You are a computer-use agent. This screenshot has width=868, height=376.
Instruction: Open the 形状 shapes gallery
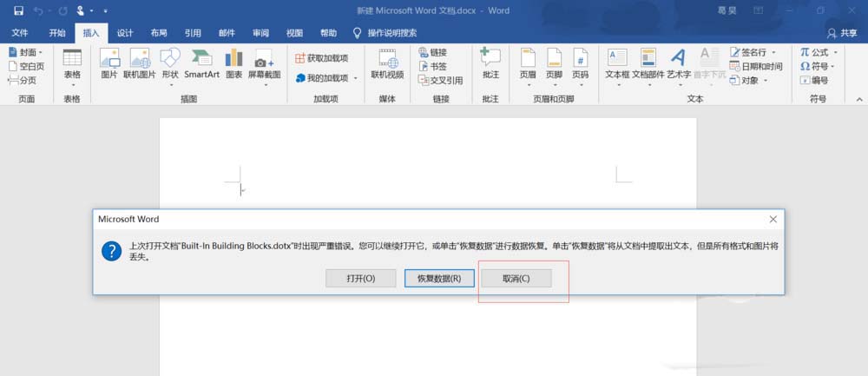(170, 68)
